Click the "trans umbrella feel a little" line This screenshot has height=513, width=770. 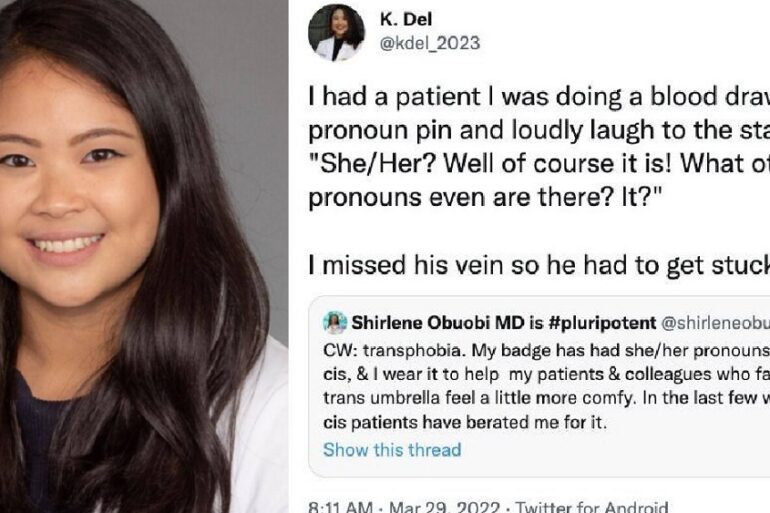click(x=546, y=398)
